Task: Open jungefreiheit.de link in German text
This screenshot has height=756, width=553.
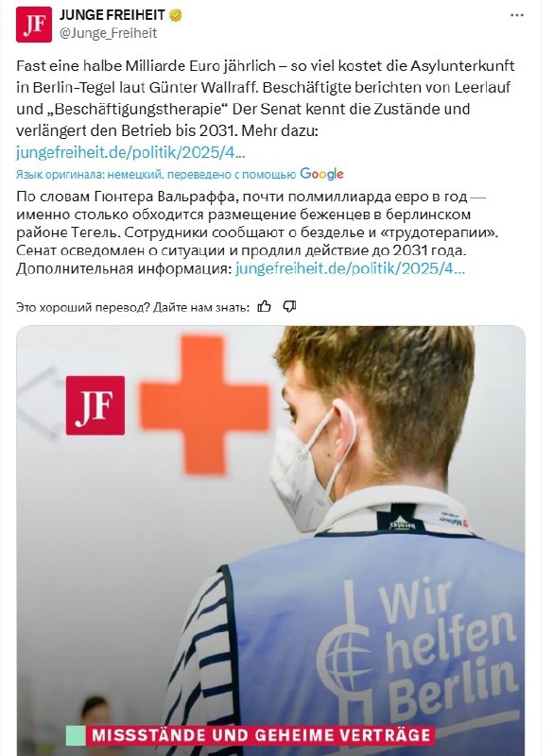Action: [130, 152]
